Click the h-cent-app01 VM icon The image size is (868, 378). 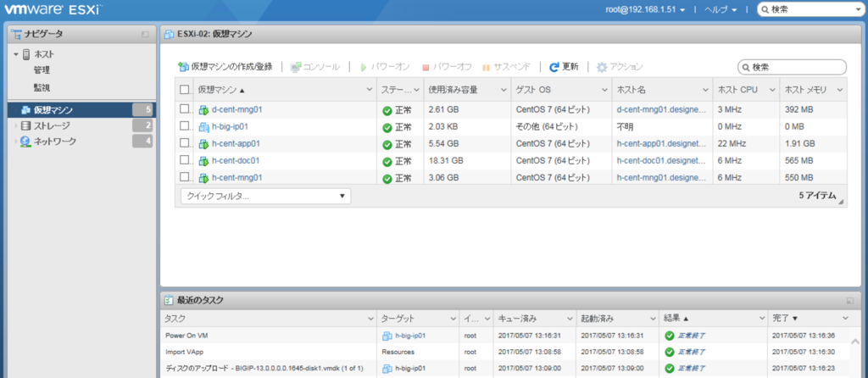click(203, 144)
